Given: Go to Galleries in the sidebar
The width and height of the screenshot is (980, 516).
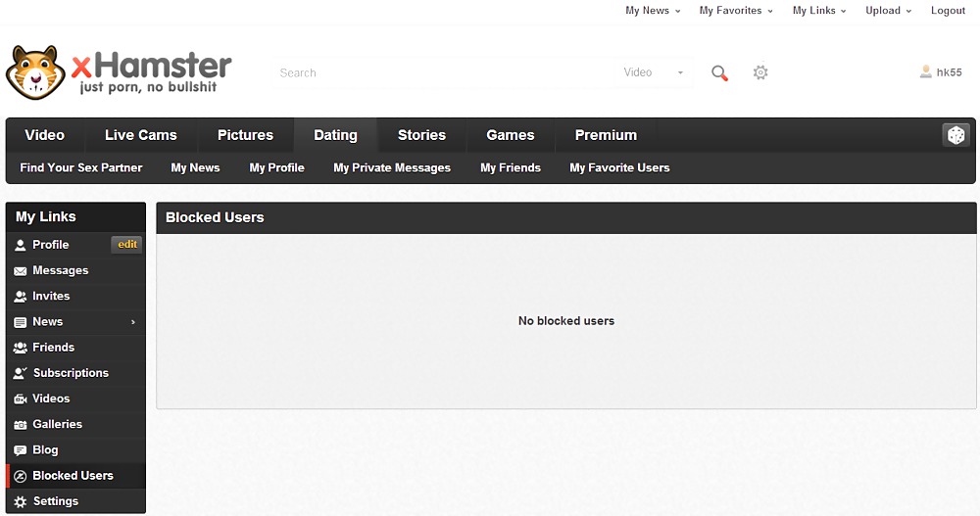Looking at the screenshot, I should pyautogui.click(x=57, y=424).
